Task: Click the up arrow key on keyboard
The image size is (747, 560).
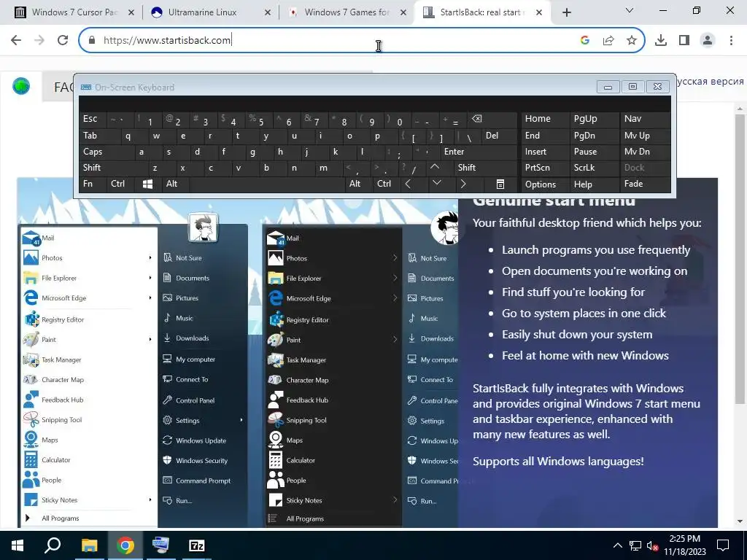Action: (435, 167)
